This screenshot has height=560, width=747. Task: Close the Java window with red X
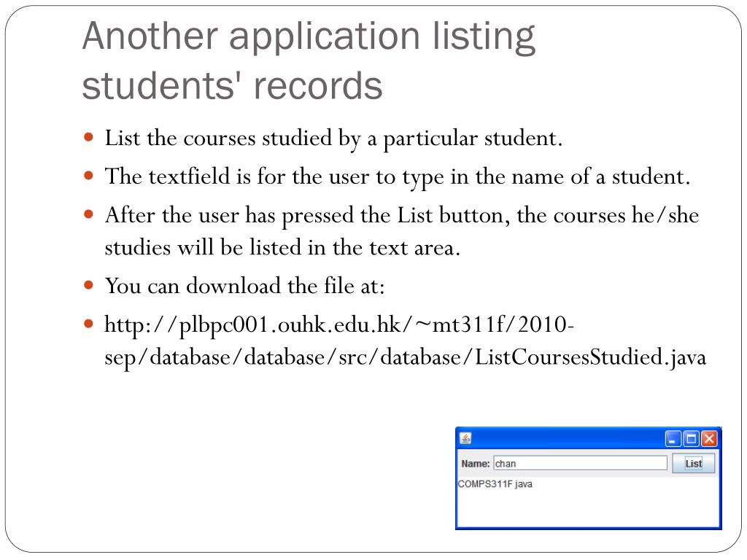coord(709,438)
